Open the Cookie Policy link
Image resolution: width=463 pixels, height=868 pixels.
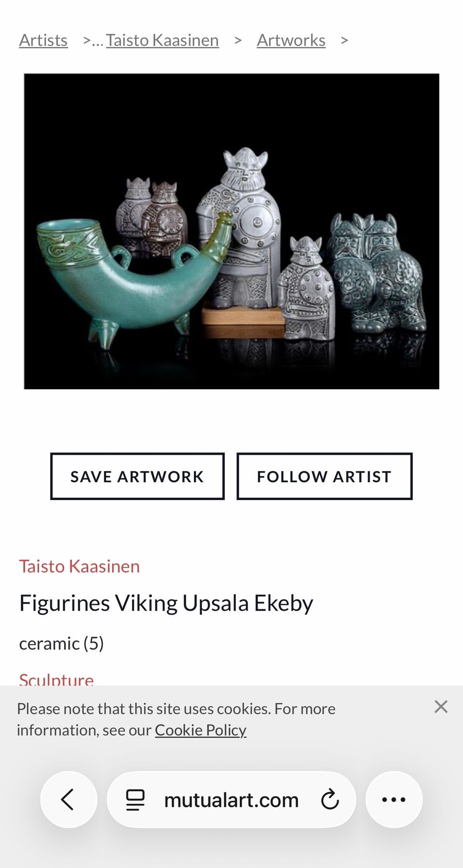coord(201,730)
